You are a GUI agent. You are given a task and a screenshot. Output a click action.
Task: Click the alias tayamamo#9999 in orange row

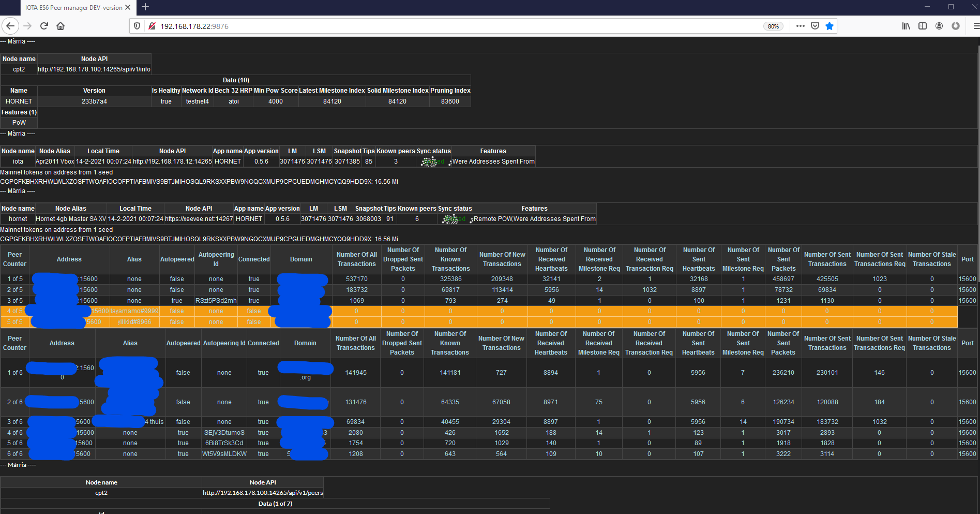click(134, 311)
